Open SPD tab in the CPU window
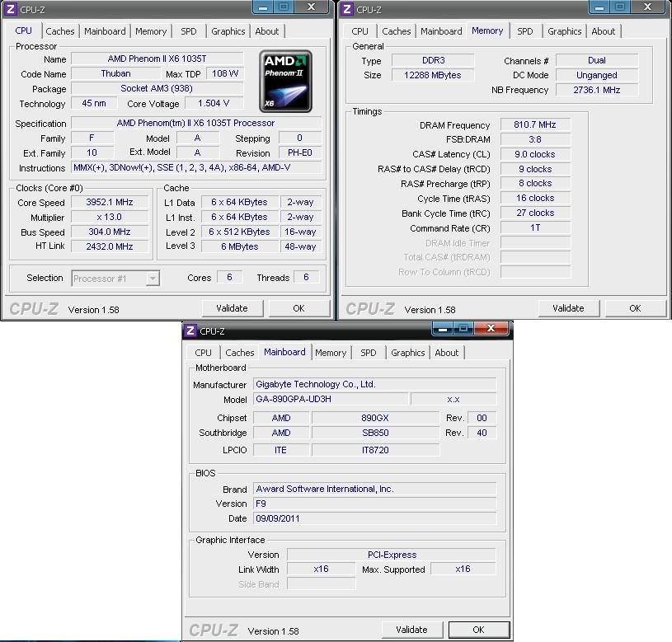This screenshot has height=642, width=672. coord(189,31)
